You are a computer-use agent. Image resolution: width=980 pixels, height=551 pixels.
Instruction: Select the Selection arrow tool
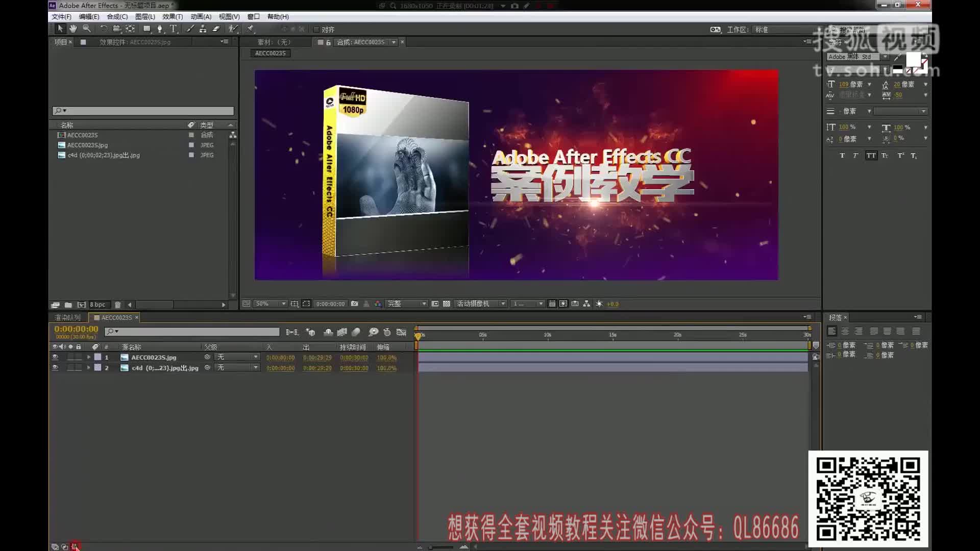coord(60,29)
